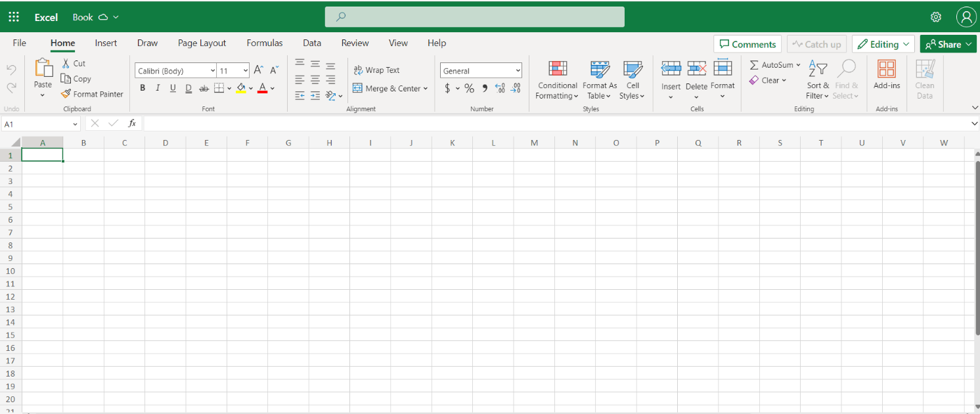Center text horizontally
This screenshot has height=414, width=980.
(315, 80)
